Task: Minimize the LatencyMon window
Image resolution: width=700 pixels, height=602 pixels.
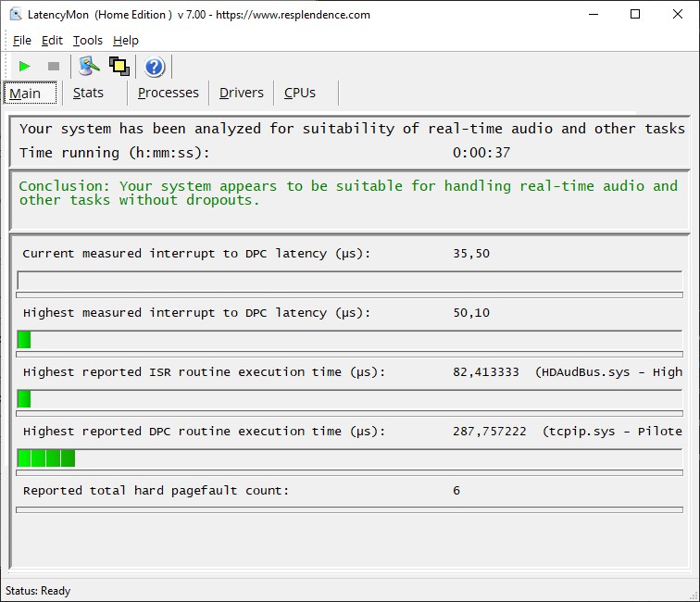Action: 593,15
